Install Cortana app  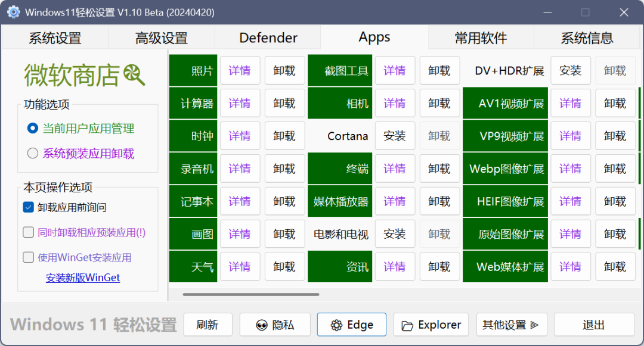[x=395, y=136]
